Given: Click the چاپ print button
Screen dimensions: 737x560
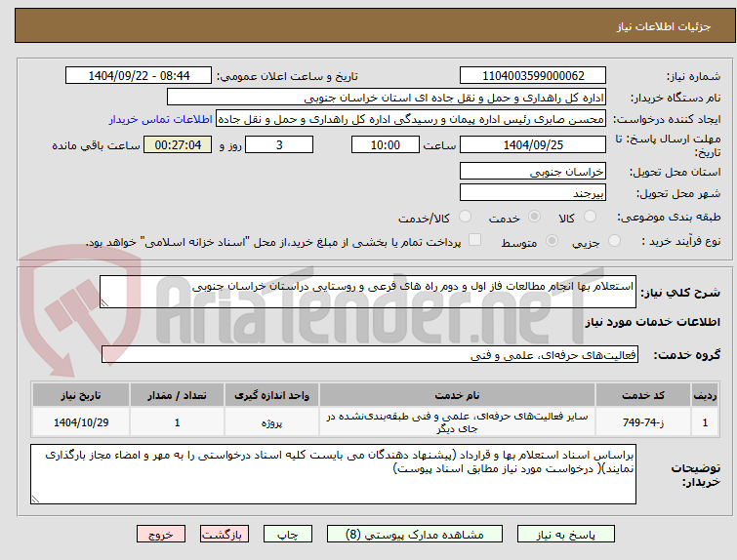Looking at the screenshot, I should pos(288,535).
